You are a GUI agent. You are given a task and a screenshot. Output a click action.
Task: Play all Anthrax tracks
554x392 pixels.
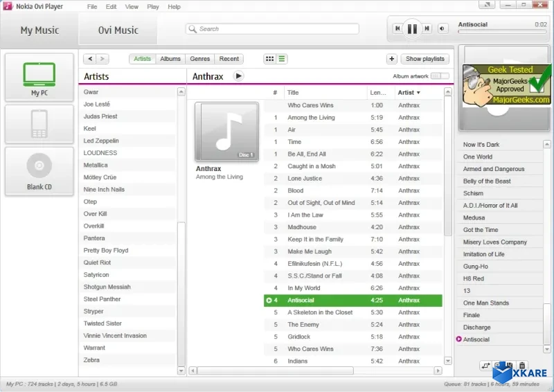tap(238, 75)
